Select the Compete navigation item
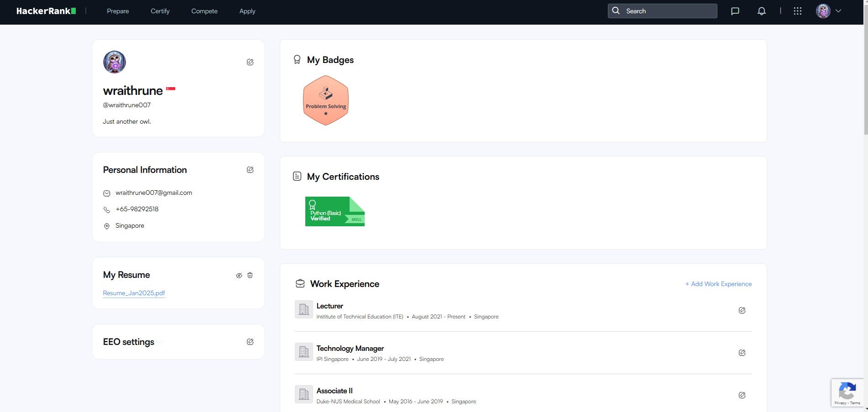Viewport: 868px width, 412px height. pyautogui.click(x=204, y=10)
